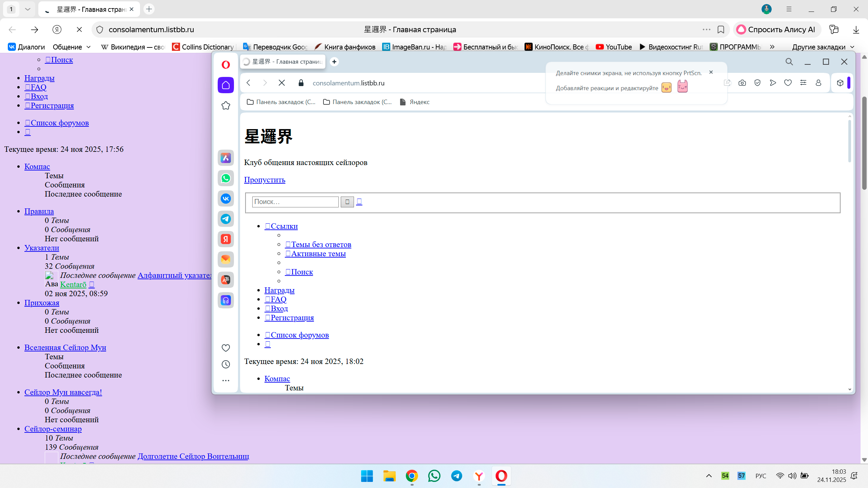Open the tab list chevron in Yandex browser
The height and width of the screenshot is (488, 868).
(28, 9)
